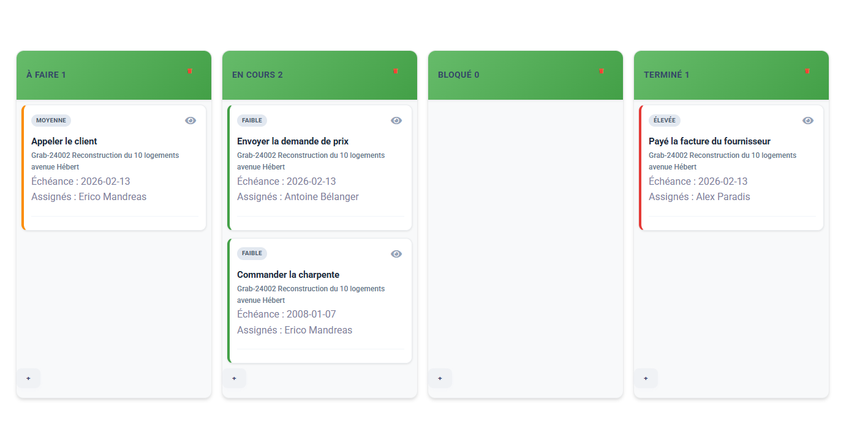This screenshot has height=432, width=868.
Task: Click the plus icon under the BLOQUÉ column
Action: tap(440, 378)
